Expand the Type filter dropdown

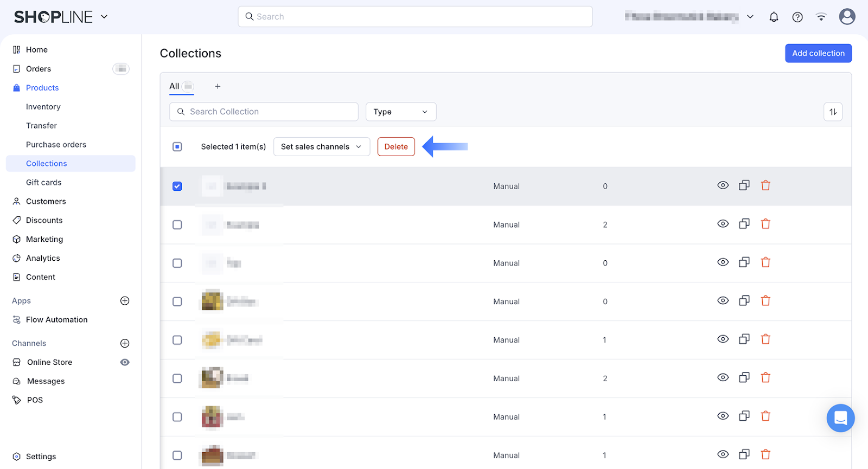point(400,112)
